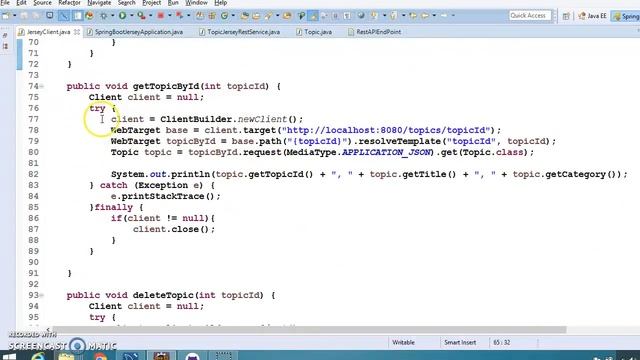Open the Window menu

[x=196, y=3]
